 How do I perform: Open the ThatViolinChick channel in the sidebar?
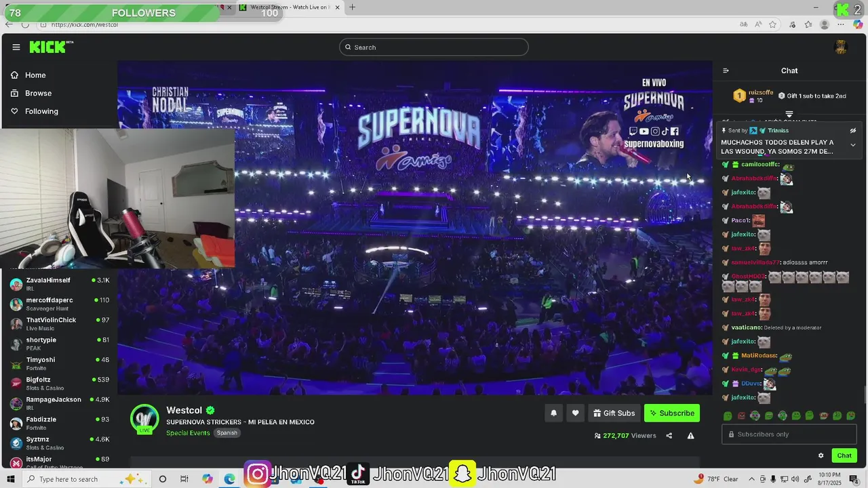coord(60,324)
